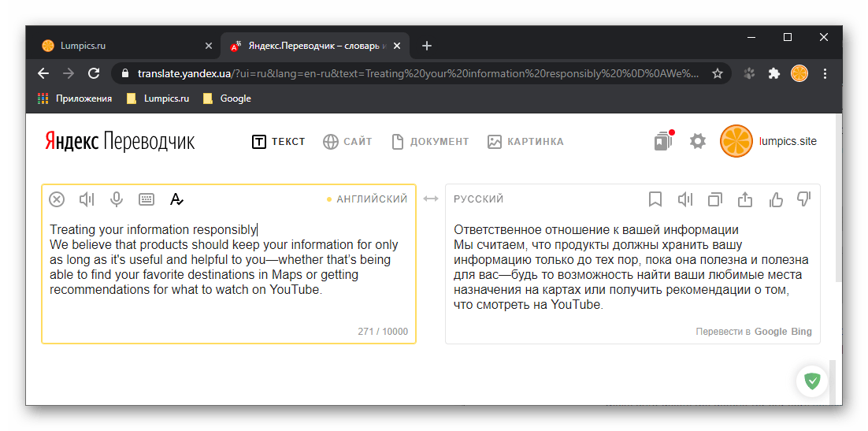The image size is (868, 431).
Task: Click the address bar URL
Action: [x=418, y=73]
